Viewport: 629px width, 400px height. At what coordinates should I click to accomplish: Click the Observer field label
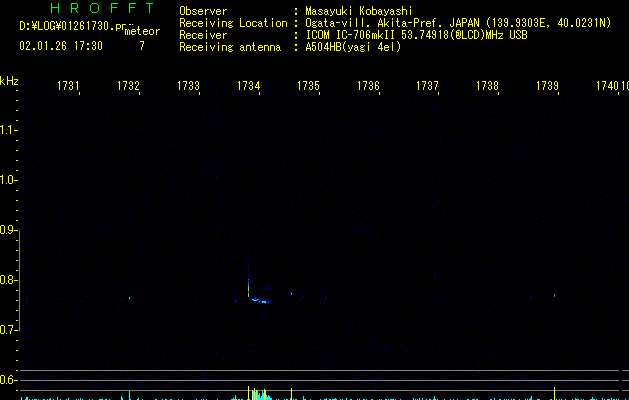click(x=203, y=11)
